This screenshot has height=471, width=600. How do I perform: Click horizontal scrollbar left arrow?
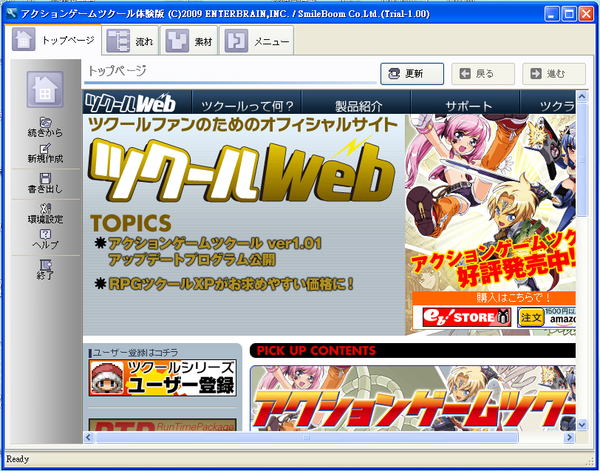[x=88, y=437]
